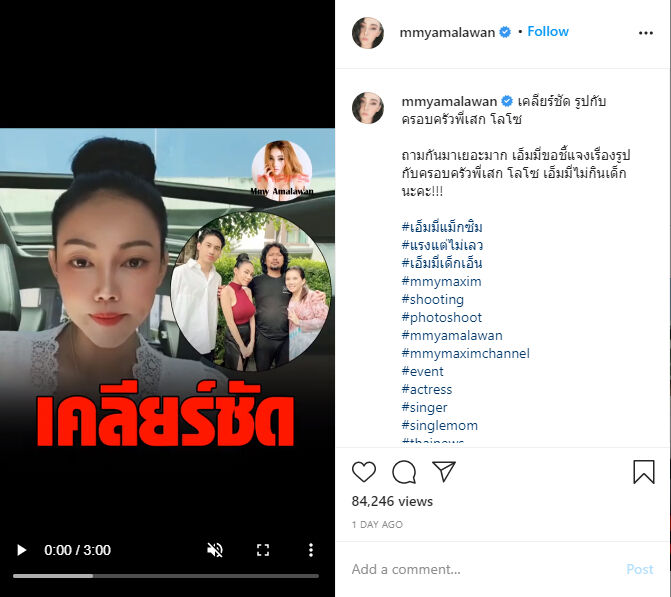Like the post with heart icon
This screenshot has height=597, width=671.
point(364,472)
